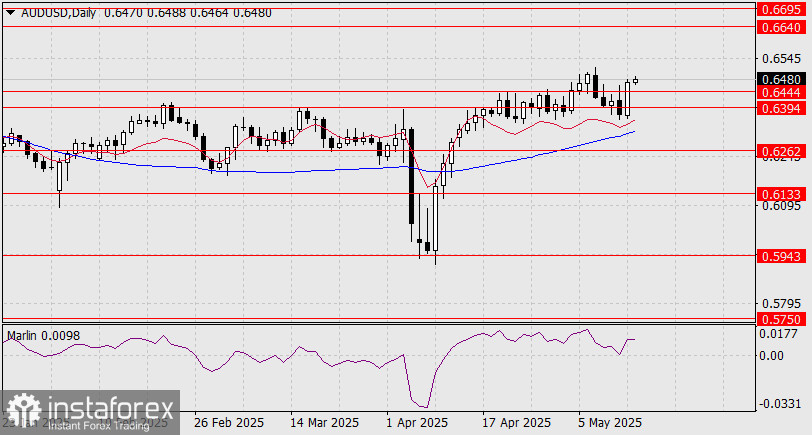Click the 5 May 2025 date label

click(x=610, y=423)
